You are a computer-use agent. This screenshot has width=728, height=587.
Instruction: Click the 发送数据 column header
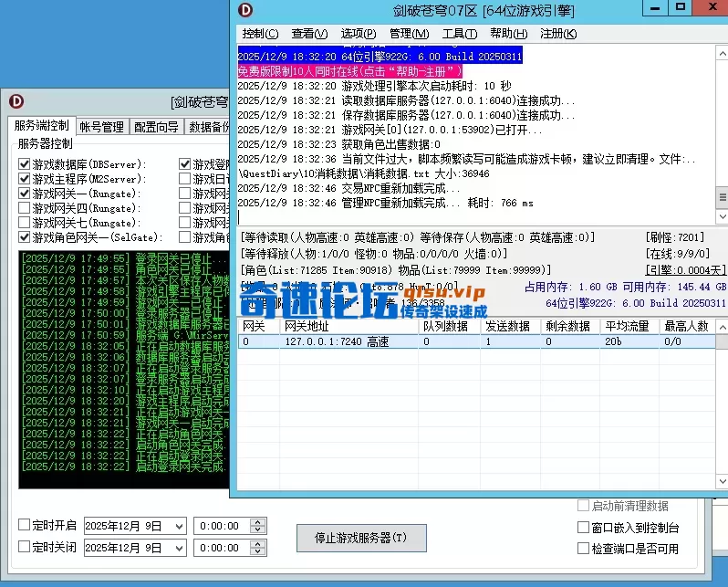511,326
